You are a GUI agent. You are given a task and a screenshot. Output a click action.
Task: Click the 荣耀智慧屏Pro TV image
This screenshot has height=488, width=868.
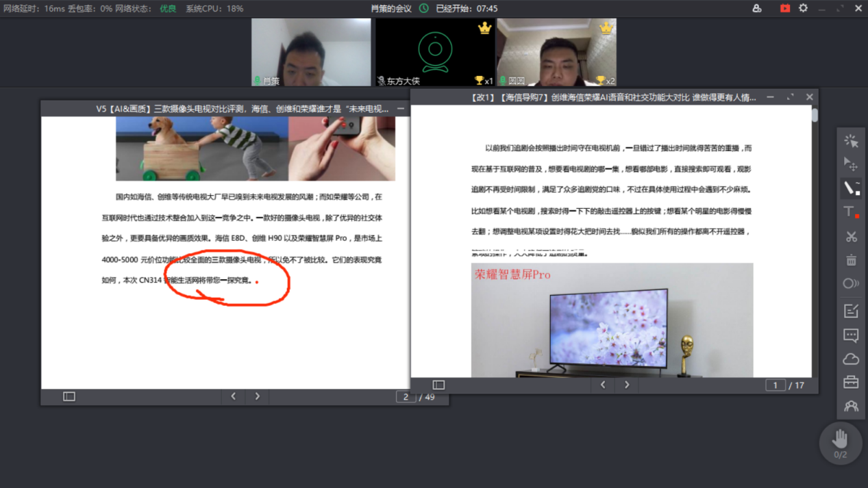click(612, 320)
